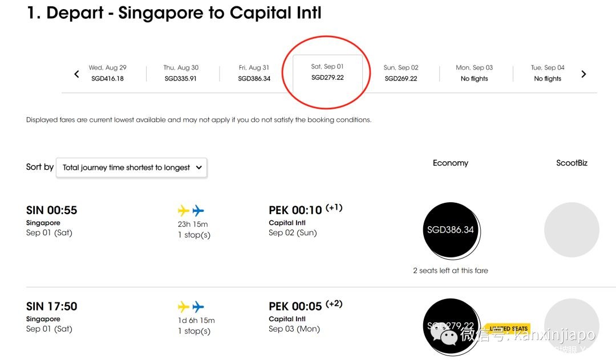Select the Wed, Aug 29 date tab

coord(107,73)
